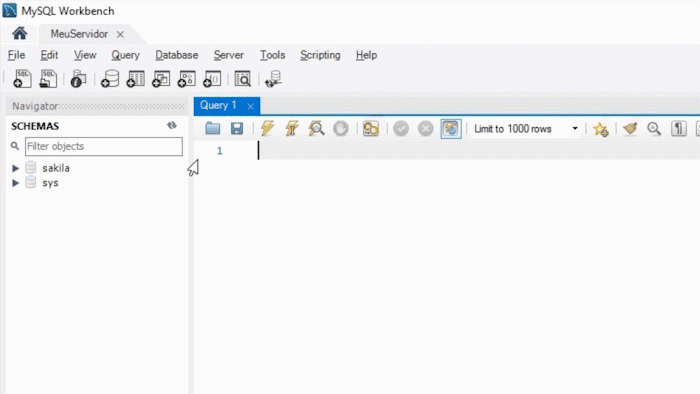Viewport: 700px width, 394px height.
Task: Switch to the MeuServidor connection tab
Action: pyautogui.click(x=79, y=34)
